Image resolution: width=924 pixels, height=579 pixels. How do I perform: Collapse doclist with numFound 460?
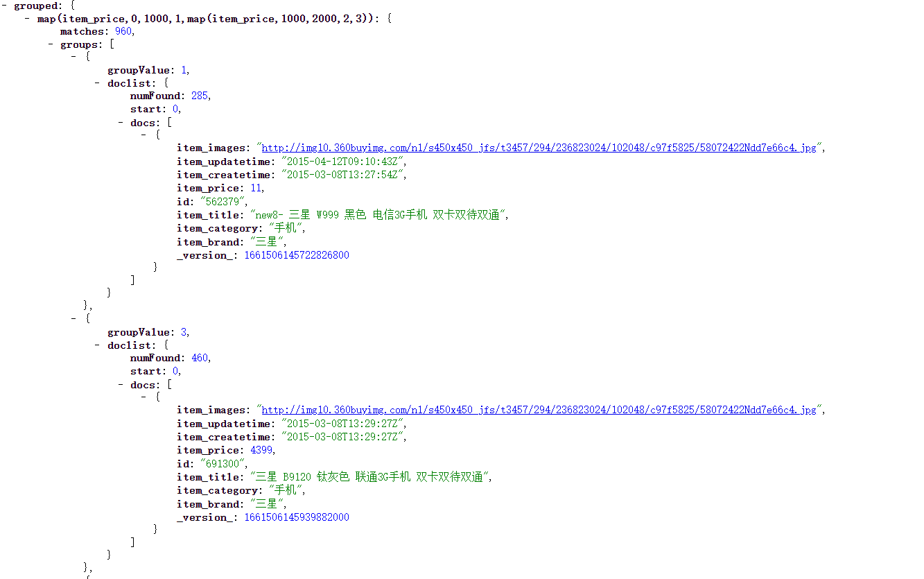tap(98, 345)
